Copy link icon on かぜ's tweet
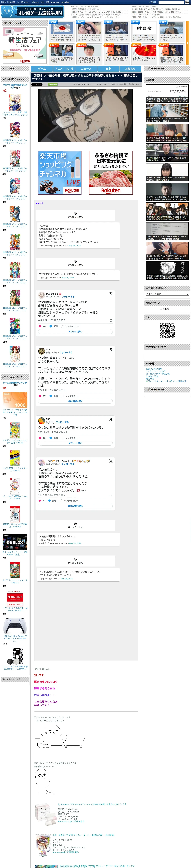 coord(62,438)
